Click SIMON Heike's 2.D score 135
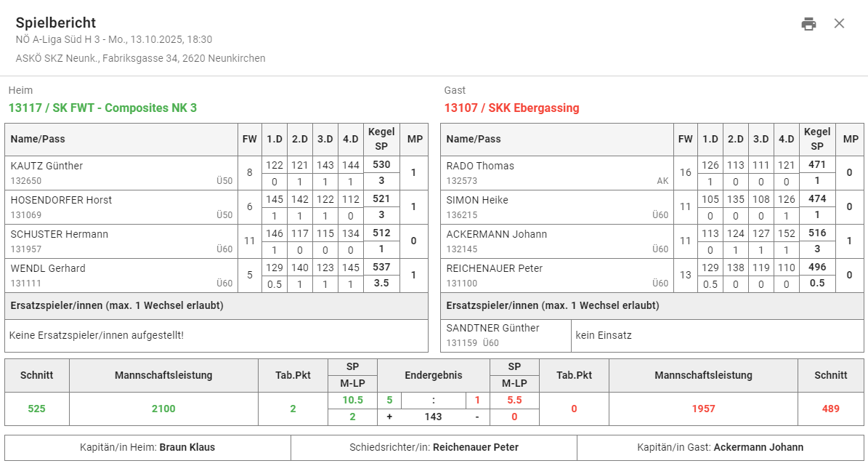The height and width of the screenshot is (466, 868). [736, 199]
